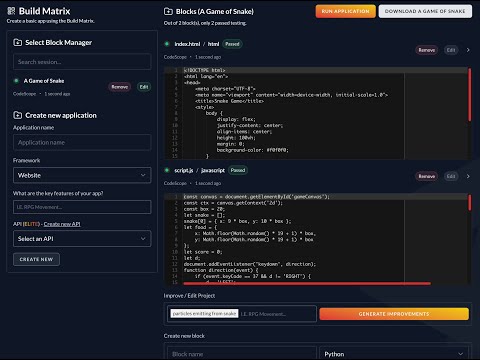This screenshot has width=480, height=360.
Task: Open the Framework Website dropdown
Action: coord(82,175)
